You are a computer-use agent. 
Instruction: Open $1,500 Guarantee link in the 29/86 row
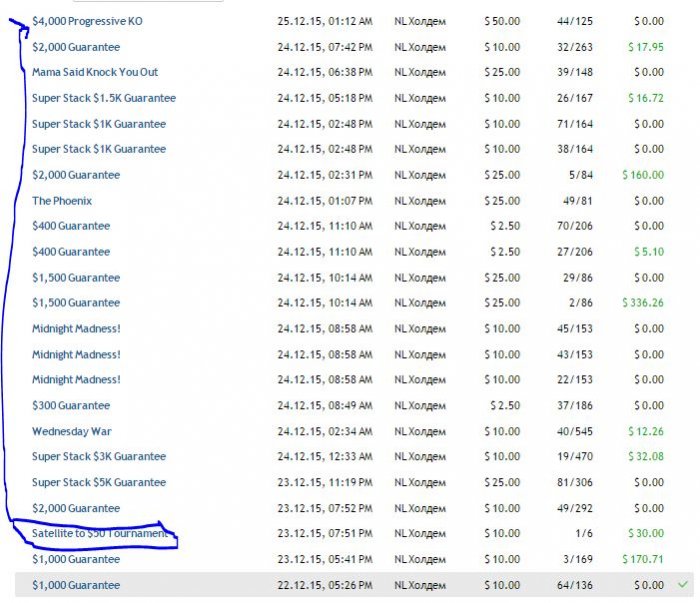point(76,278)
